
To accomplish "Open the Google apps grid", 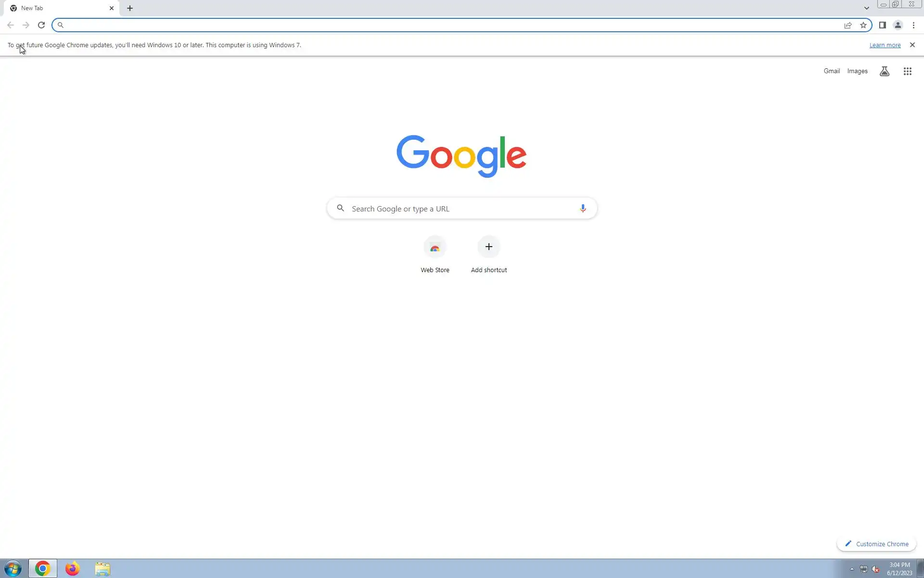I will (907, 71).
